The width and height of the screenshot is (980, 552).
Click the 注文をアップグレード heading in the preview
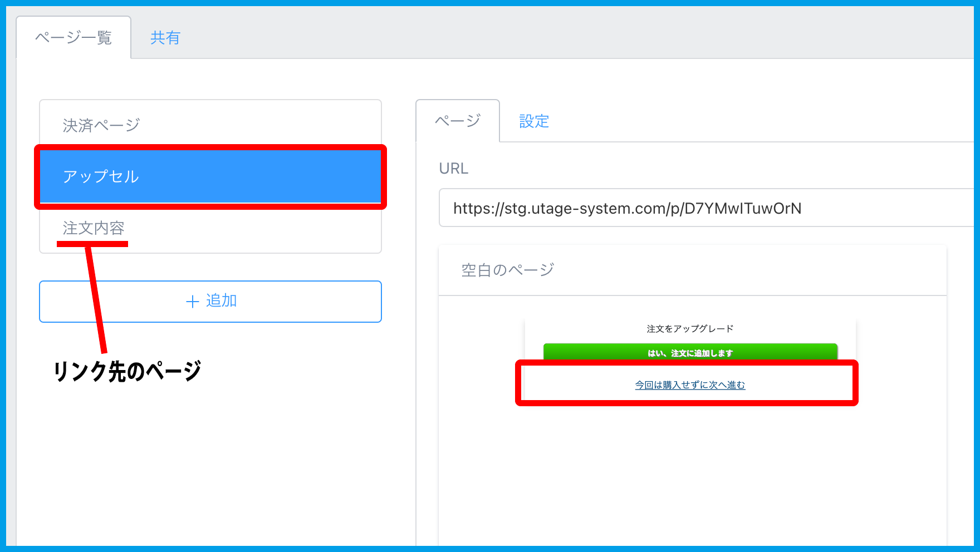click(x=690, y=329)
